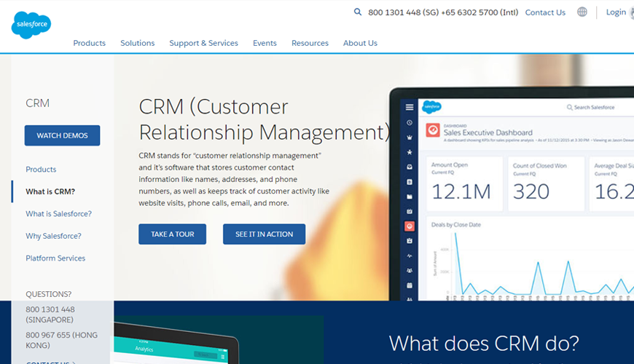Image resolution: width=634 pixels, height=364 pixels.
Task: Click the WATCH DEMOS button
Action: [62, 135]
